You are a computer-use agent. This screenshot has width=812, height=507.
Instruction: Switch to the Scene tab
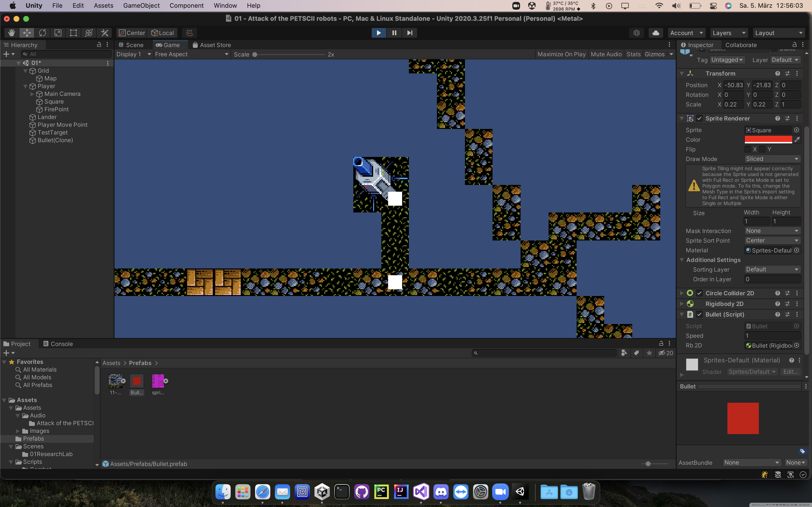(131, 45)
